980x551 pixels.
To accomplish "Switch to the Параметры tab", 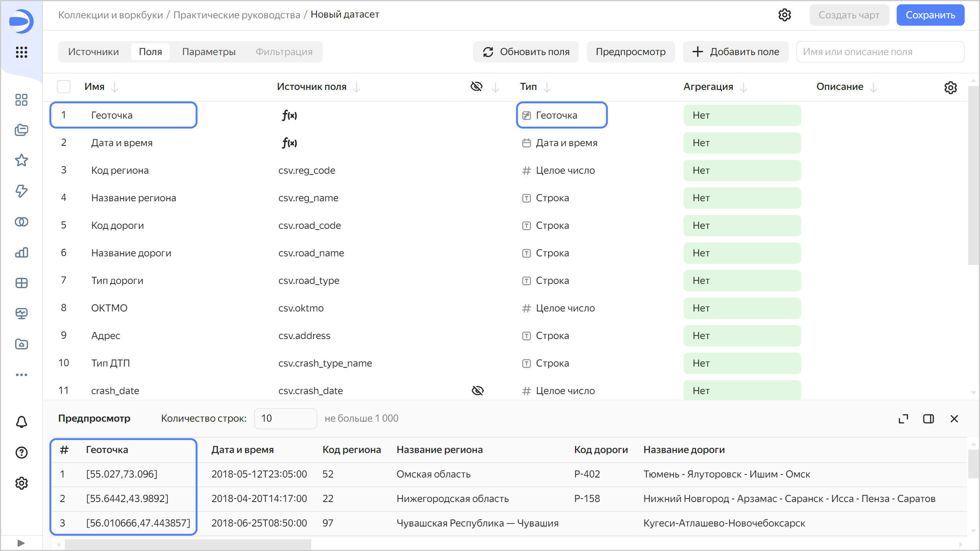I will (209, 52).
